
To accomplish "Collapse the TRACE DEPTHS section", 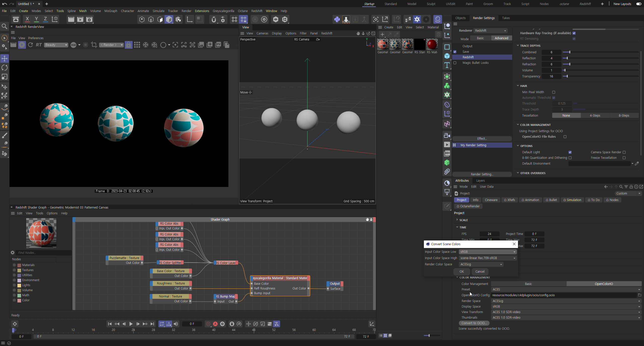I will pyautogui.click(x=518, y=45).
